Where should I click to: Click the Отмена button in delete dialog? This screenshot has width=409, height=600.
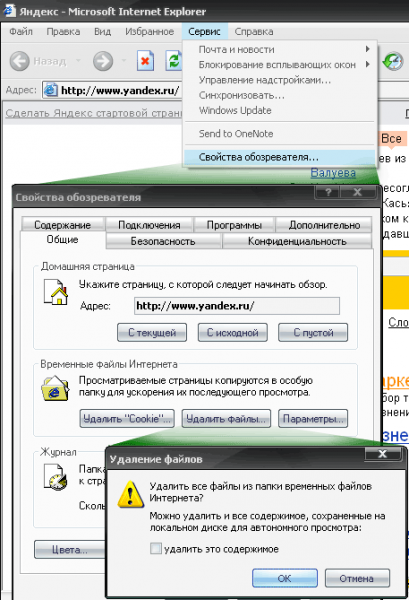coord(357,578)
